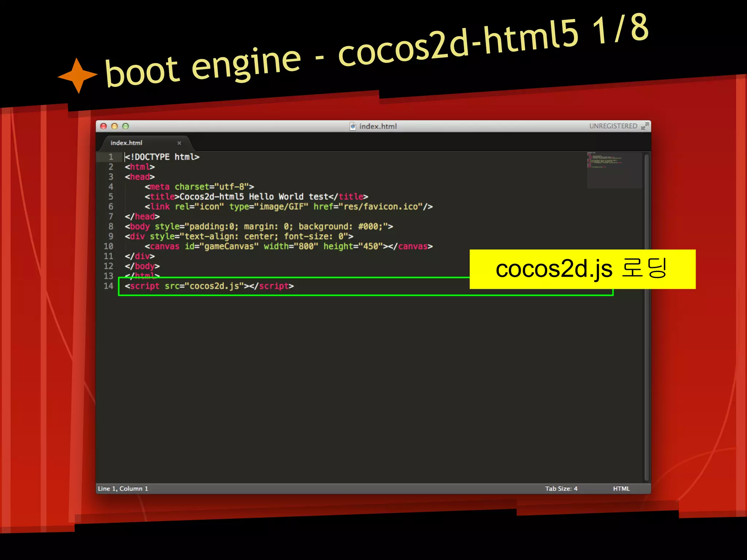
Task: Click the closing </head> tag
Action: point(142,217)
